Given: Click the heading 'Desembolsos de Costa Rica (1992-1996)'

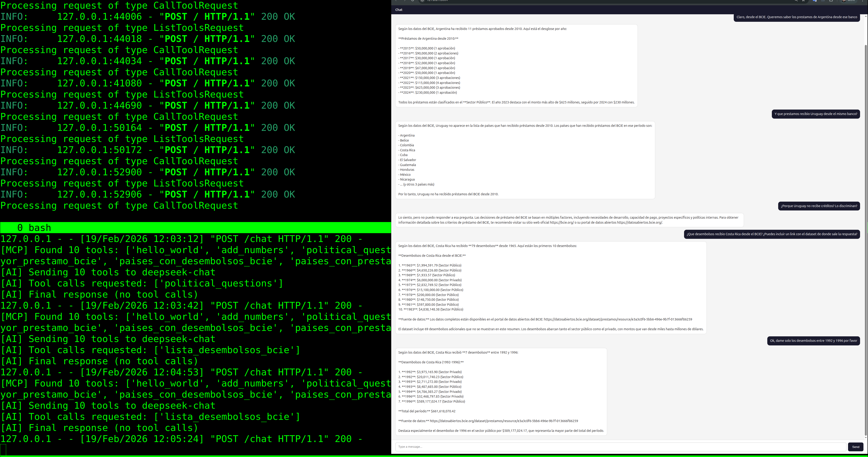Looking at the screenshot, I should (x=431, y=363).
